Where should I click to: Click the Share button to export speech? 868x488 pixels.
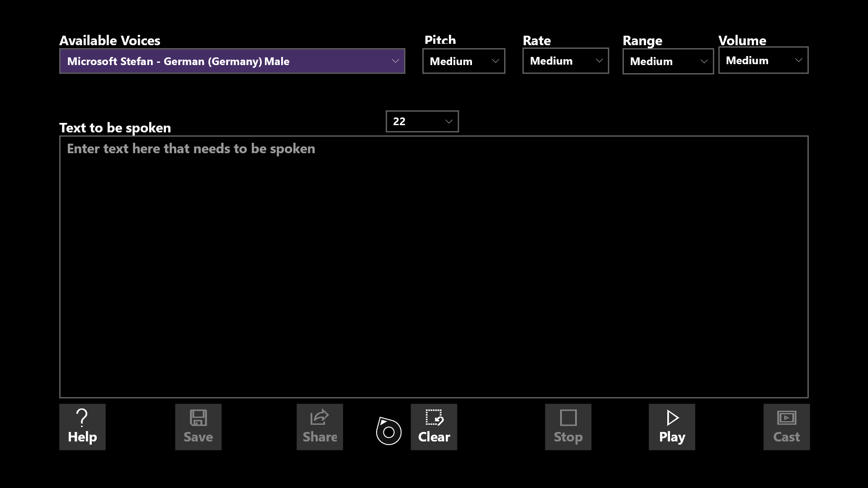320,427
